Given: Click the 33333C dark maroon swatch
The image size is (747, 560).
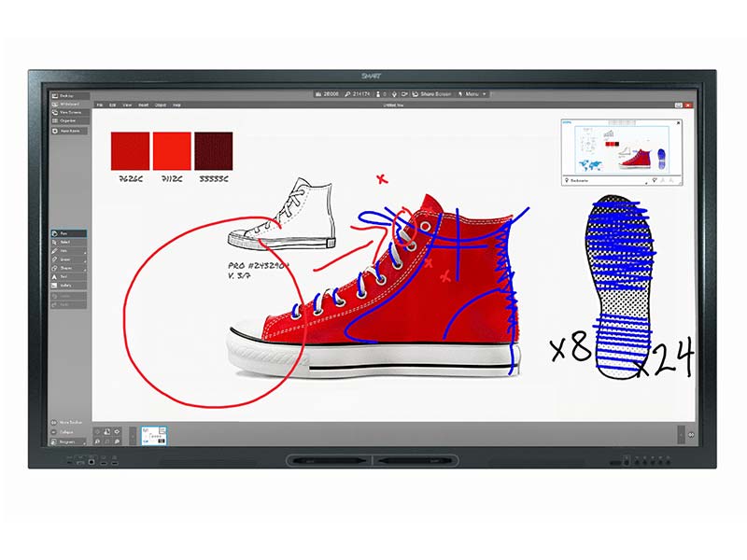Looking at the screenshot, I should pyautogui.click(x=214, y=151).
